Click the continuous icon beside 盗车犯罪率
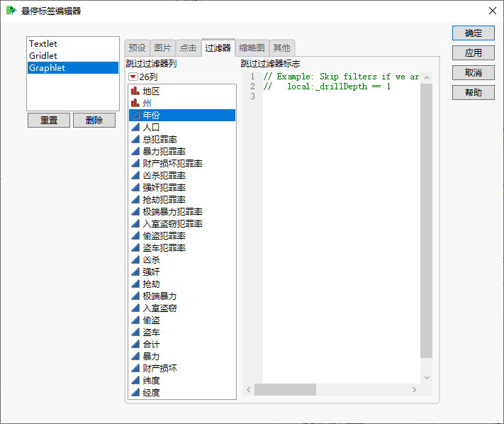This screenshot has height=424, width=504. click(135, 248)
